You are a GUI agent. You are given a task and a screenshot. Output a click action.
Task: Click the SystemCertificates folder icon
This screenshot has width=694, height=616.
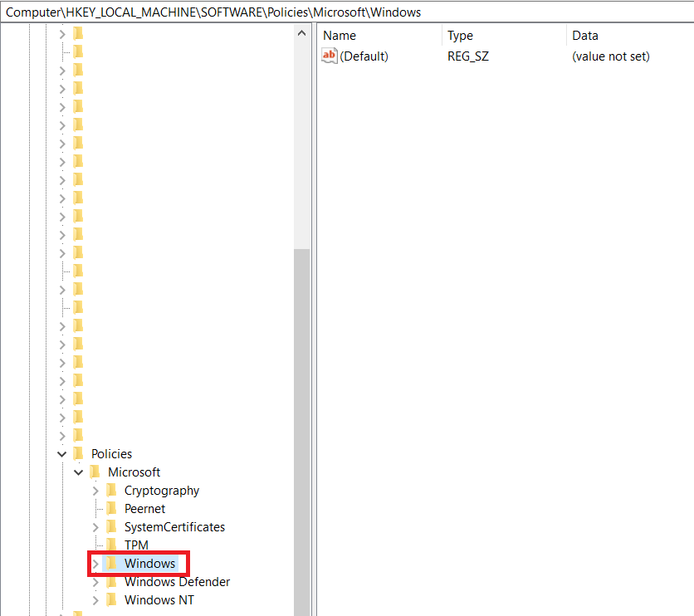pyautogui.click(x=112, y=526)
